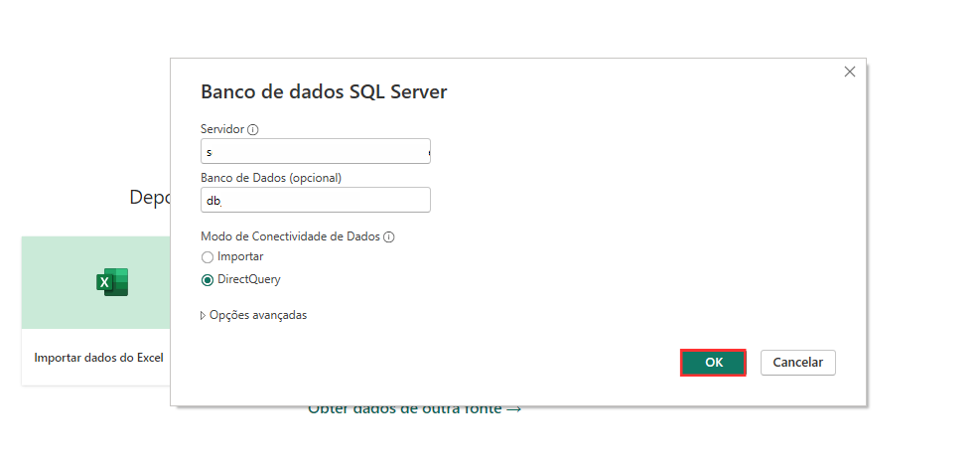Close the SQL Server dialog with X
The height and width of the screenshot is (465, 980).
tap(849, 72)
